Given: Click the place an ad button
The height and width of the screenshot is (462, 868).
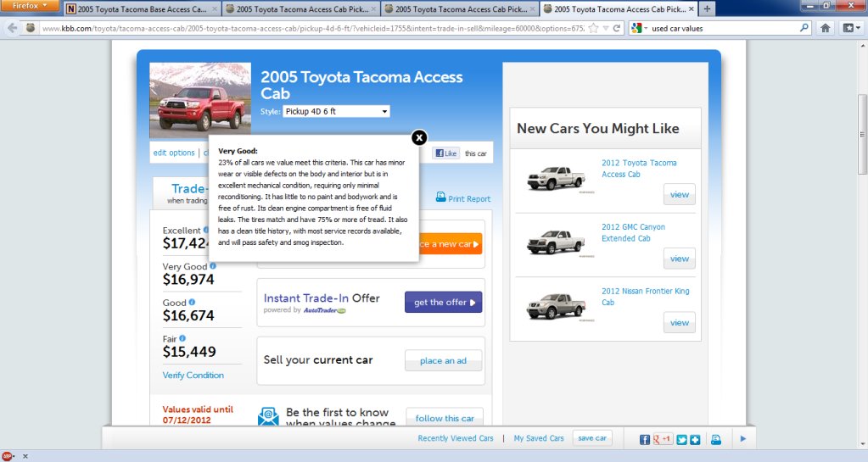Looking at the screenshot, I should coord(444,361).
